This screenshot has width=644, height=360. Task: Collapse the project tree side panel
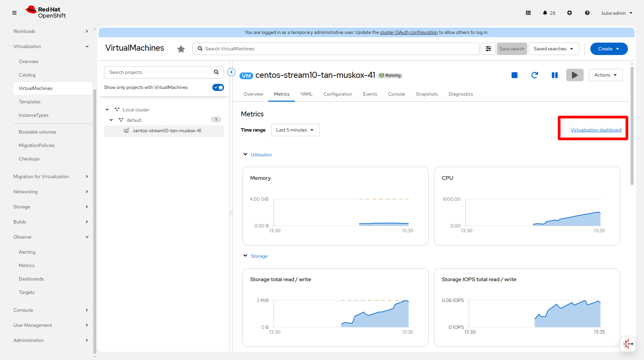pos(231,72)
